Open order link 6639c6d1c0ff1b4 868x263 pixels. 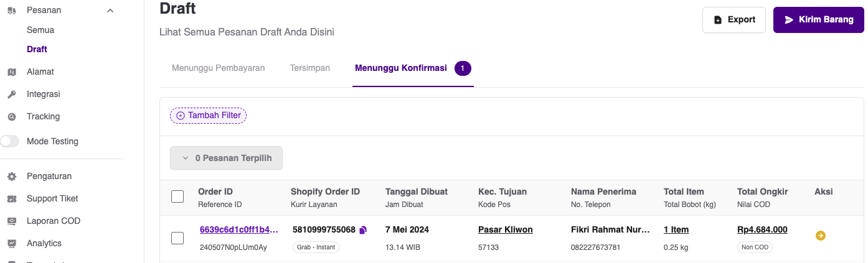239,230
